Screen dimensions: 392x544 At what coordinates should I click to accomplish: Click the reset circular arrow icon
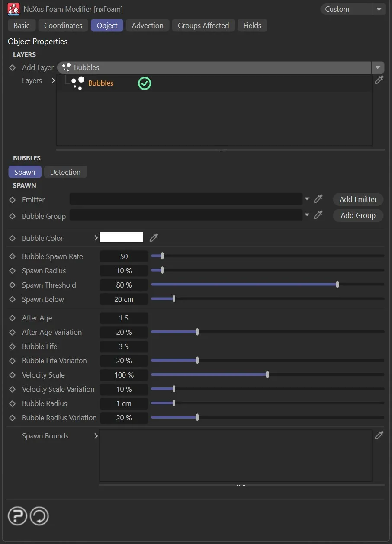39,516
